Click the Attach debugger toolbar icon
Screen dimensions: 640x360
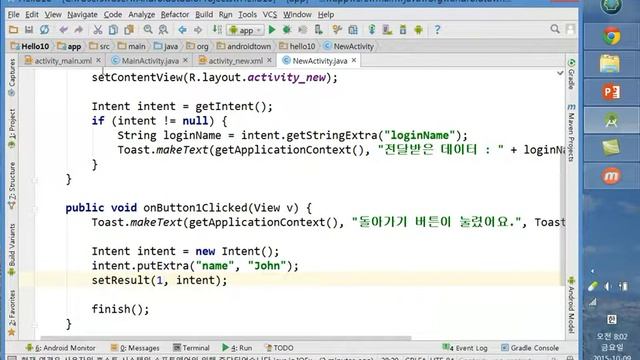pos(318,30)
